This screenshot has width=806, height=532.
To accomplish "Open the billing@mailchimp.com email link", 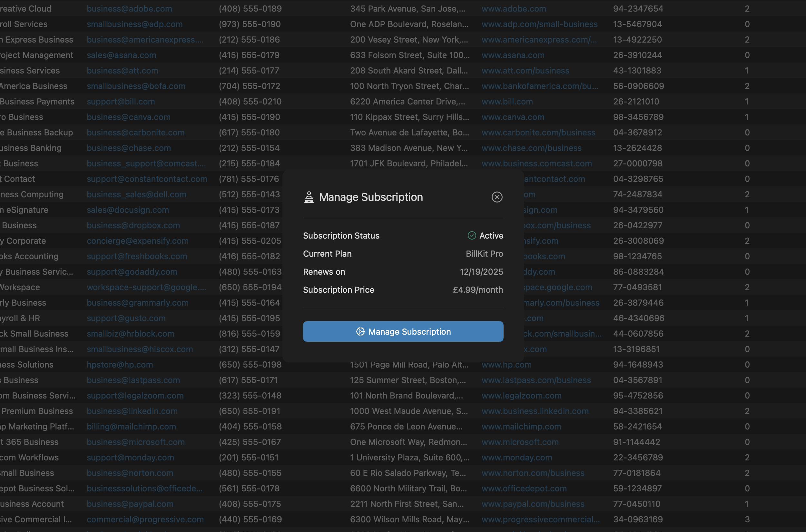I will tap(131, 427).
